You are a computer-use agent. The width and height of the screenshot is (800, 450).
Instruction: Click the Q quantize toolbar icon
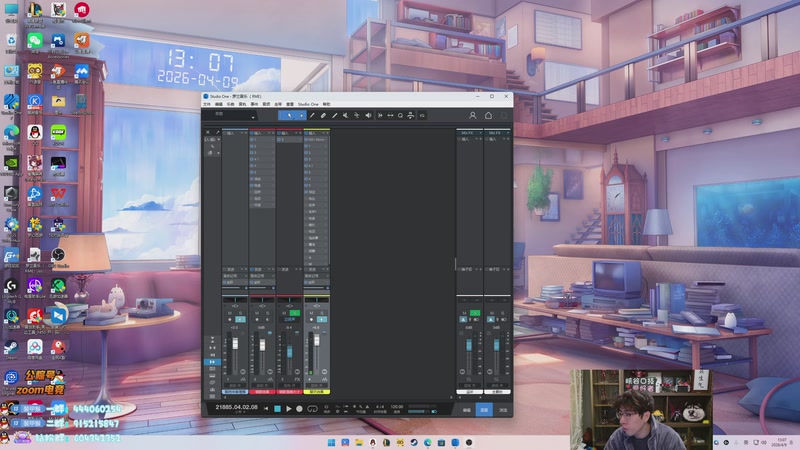(401, 116)
